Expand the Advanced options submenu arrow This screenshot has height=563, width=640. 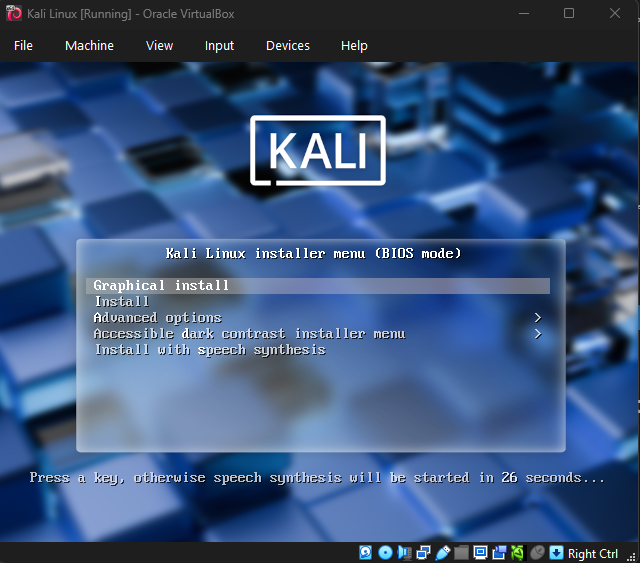(538, 318)
